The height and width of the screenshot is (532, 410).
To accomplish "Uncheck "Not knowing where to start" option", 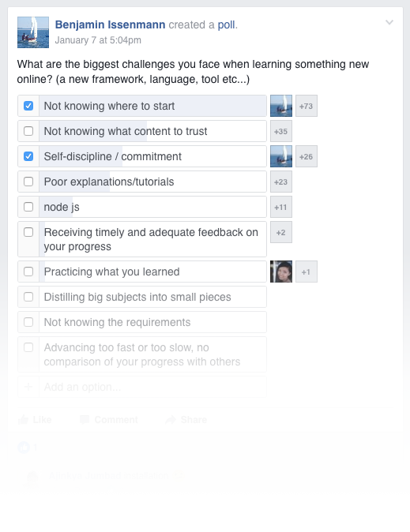I will [28, 106].
